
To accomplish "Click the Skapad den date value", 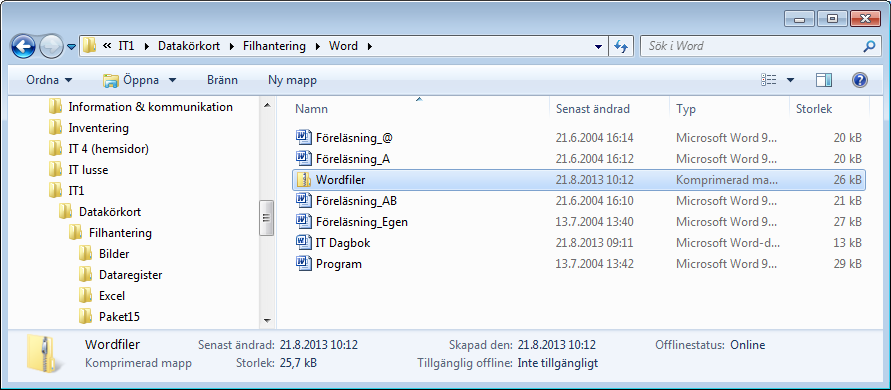I will [557, 345].
